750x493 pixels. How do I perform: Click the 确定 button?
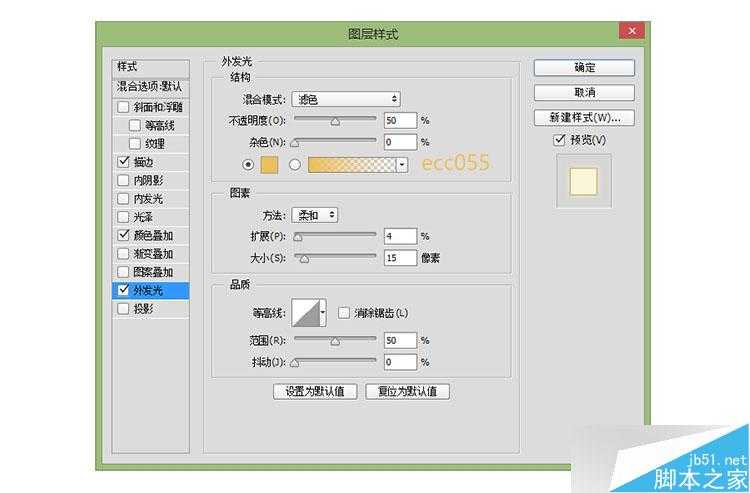584,68
